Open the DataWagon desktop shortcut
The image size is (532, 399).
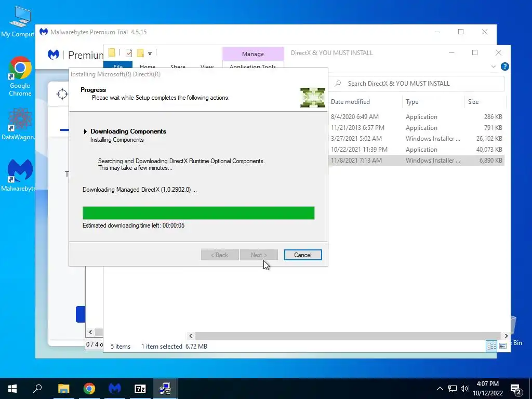pyautogui.click(x=19, y=124)
